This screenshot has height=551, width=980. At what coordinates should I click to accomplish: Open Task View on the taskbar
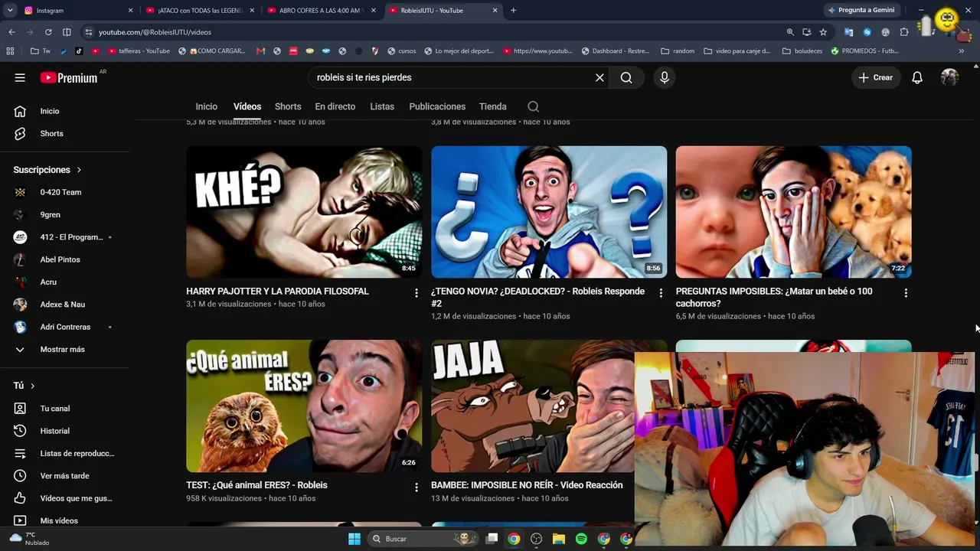click(x=492, y=539)
